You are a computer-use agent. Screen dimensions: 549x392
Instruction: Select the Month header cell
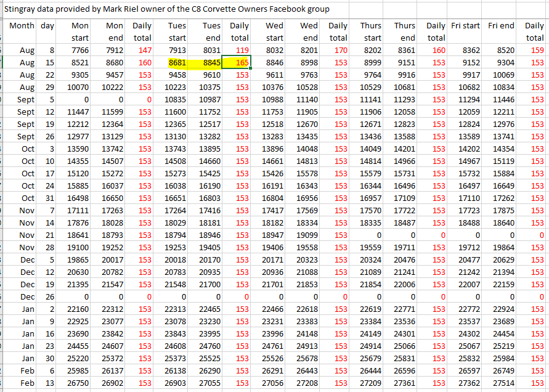pos(22,26)
